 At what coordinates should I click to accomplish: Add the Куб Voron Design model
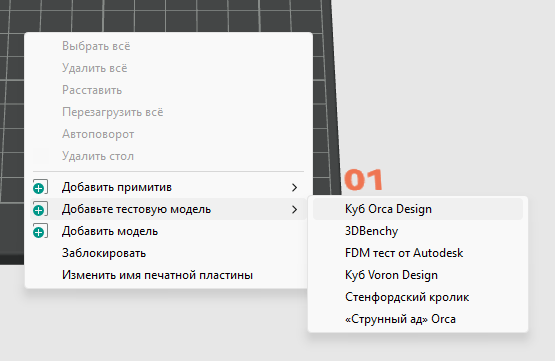click(x=418, y=275)
